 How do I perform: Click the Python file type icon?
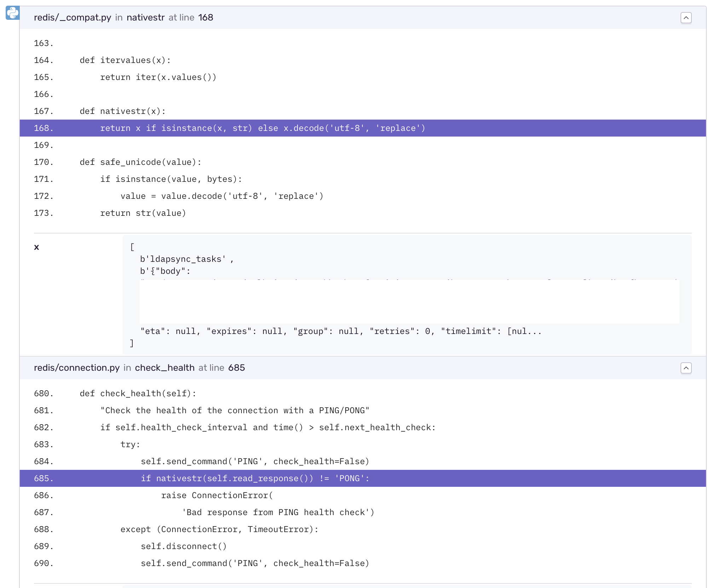pos(13,13)
